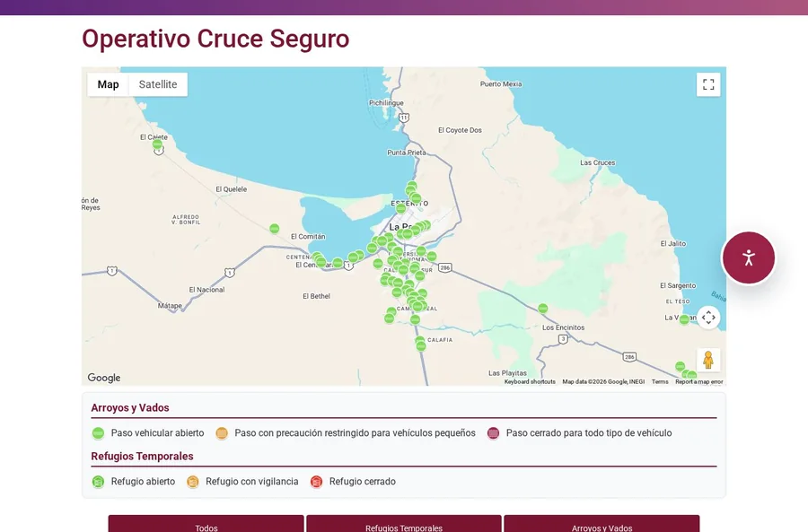Click the green Refugio abierto legend icon
Image resolution: width=808 pixels, height=532 pixels.
coord(98,482)
